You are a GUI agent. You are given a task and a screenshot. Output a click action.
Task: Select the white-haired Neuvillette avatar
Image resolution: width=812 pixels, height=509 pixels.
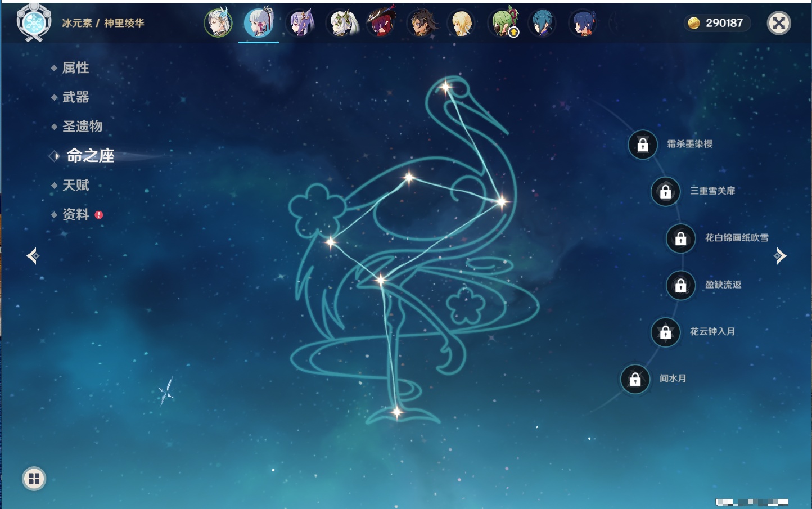[218, 23]
